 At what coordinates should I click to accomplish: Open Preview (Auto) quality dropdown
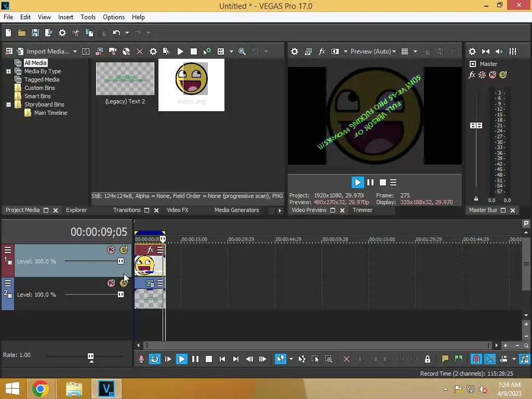(x=373, y=51)
